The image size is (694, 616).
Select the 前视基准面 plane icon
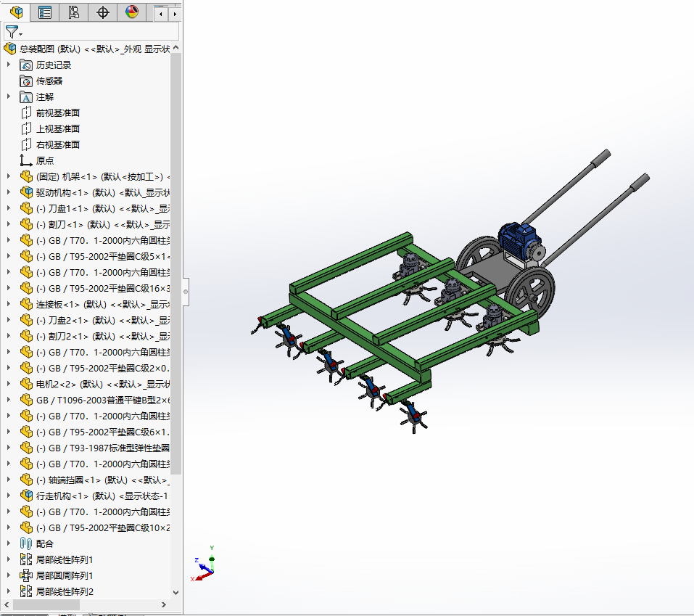pos(26,113)
